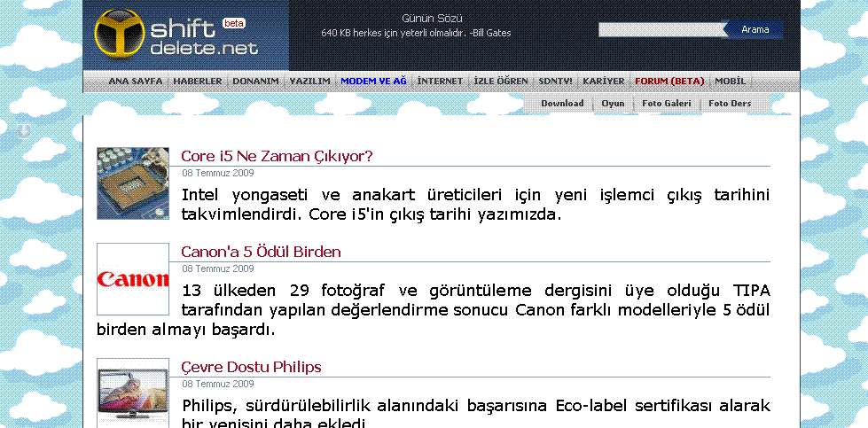
Task: Open article Canon'a 5 Ödül Birden
Action: [x=262, y=253]
